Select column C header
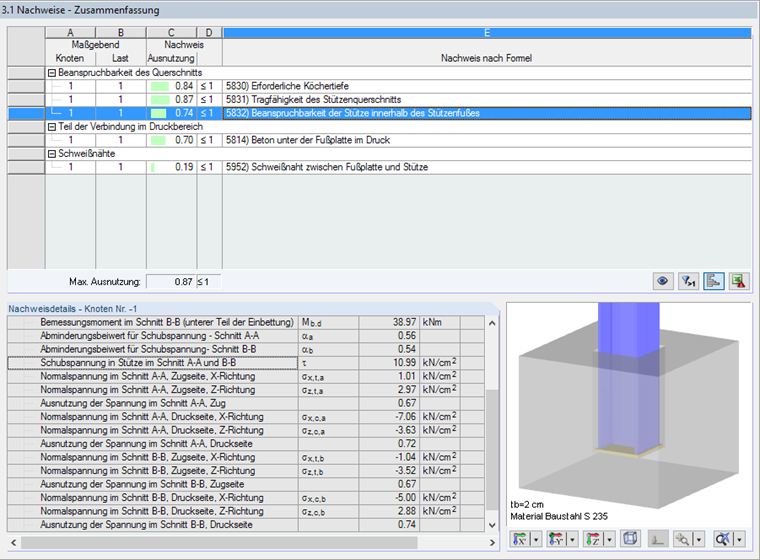Screen dimensions: 760x560 point(171,32)
